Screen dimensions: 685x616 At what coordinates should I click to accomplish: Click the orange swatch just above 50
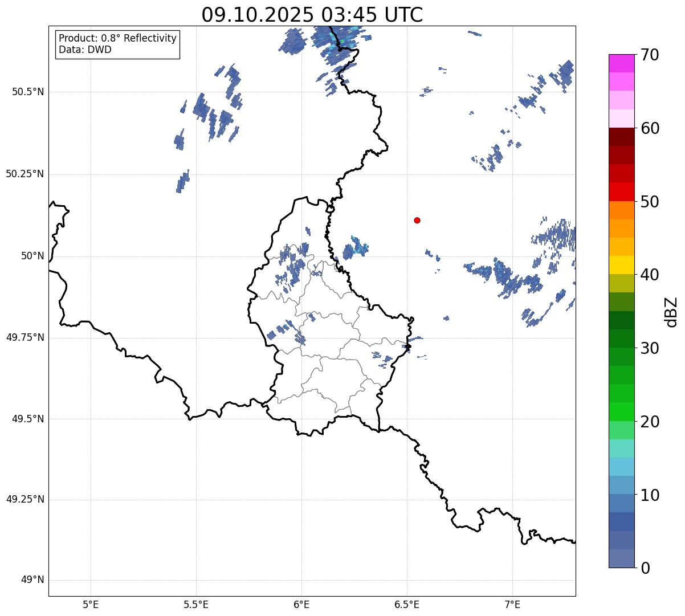tap(621, 210)
